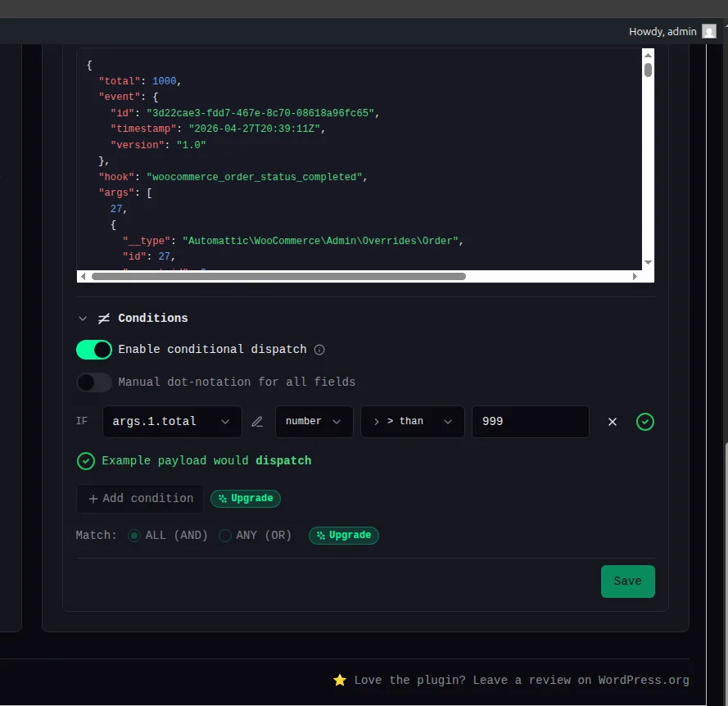728x706 pixels.
Task: Click Leave a review on WordPress.org link
Action: 581,680
